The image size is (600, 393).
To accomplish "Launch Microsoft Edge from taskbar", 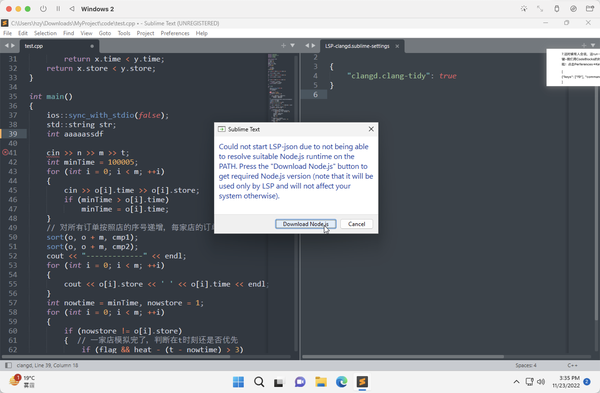I will pos(341,382).
